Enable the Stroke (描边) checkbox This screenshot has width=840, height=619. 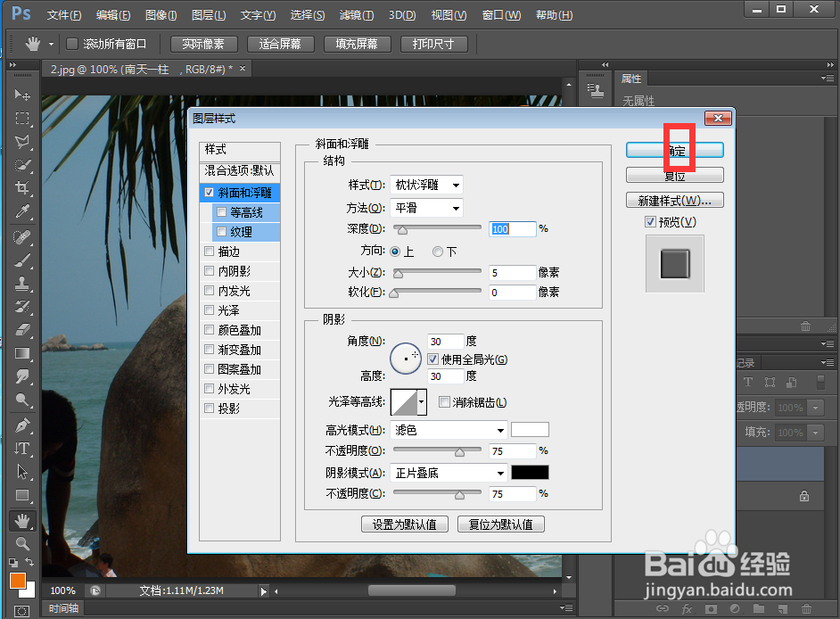(x=209, y=251)
